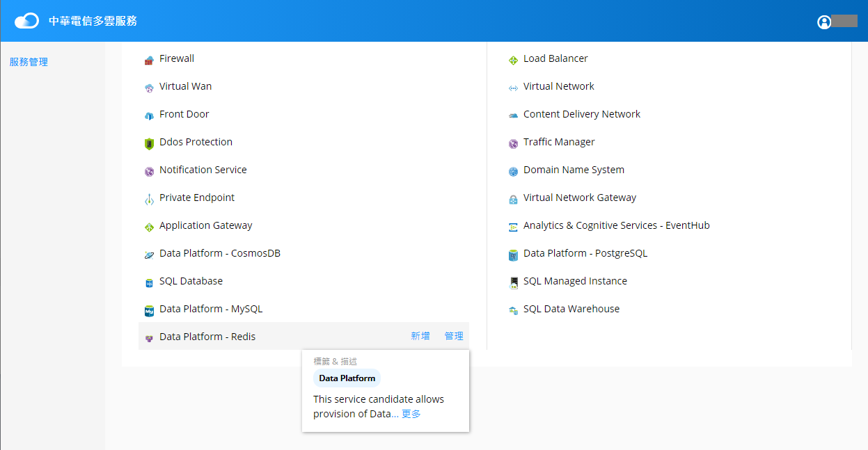Select Front Door service label
Screen dimensions: 868x450
[184, 114]
